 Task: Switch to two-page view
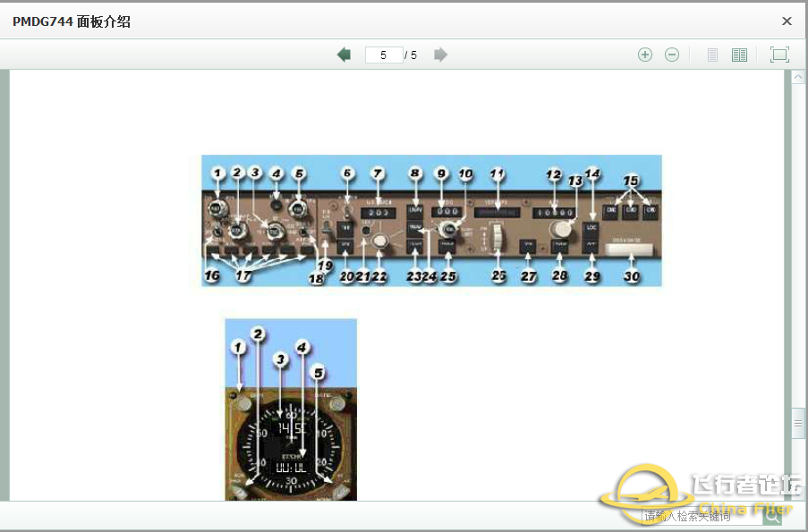click(x=739, y=55)
